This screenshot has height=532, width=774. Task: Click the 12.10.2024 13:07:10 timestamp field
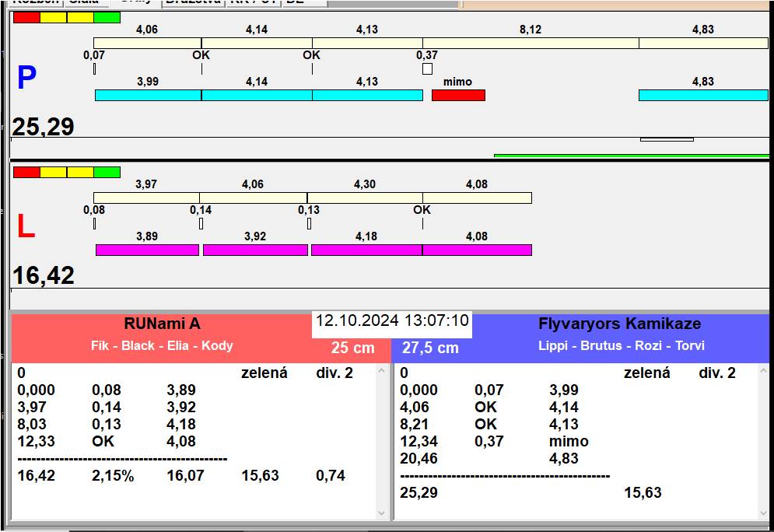coord(392,321)
